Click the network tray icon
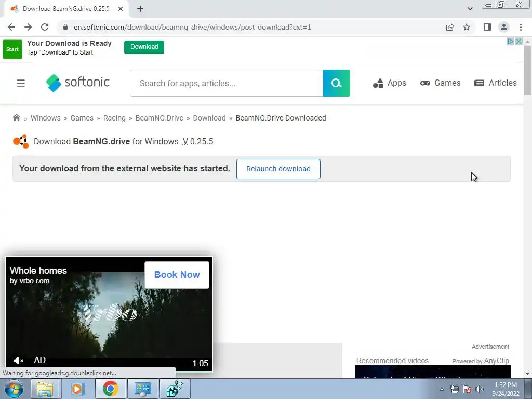 (454, 389)
